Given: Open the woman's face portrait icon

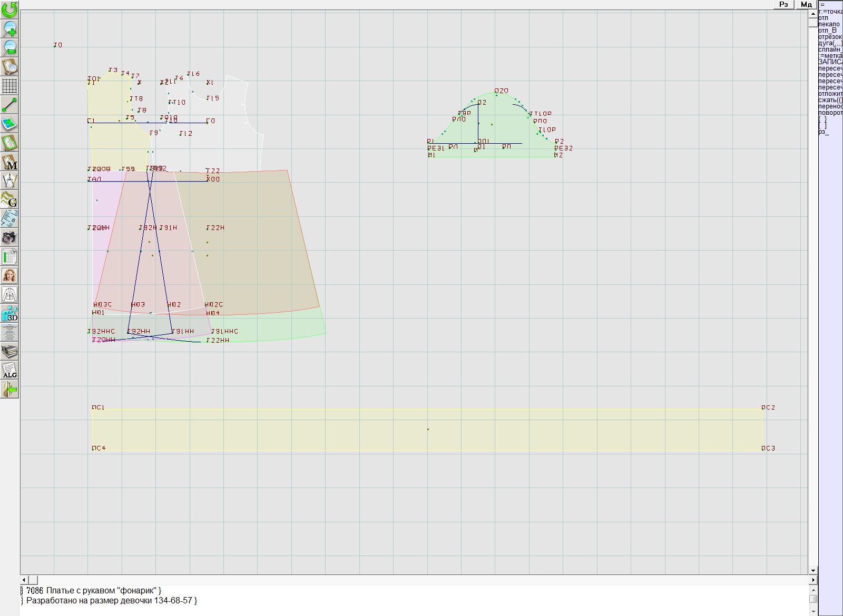Looking at the screenshot, I should (x=9, y=275).
